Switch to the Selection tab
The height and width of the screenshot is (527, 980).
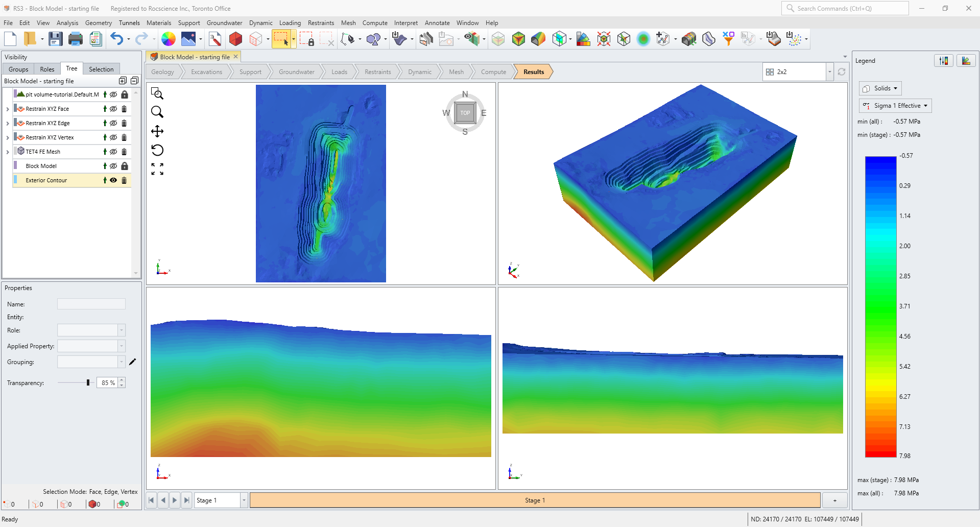tap(101, 69)
